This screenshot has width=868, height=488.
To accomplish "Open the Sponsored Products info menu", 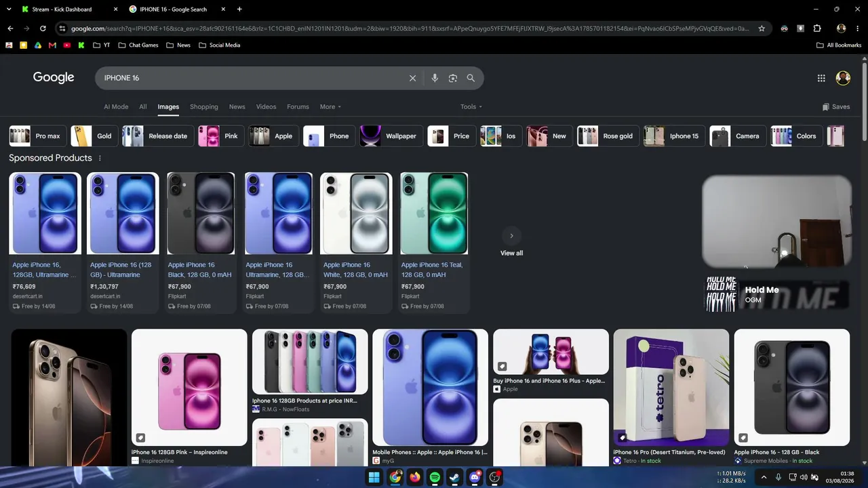I will pyautogui.click(x=100, y=158).
